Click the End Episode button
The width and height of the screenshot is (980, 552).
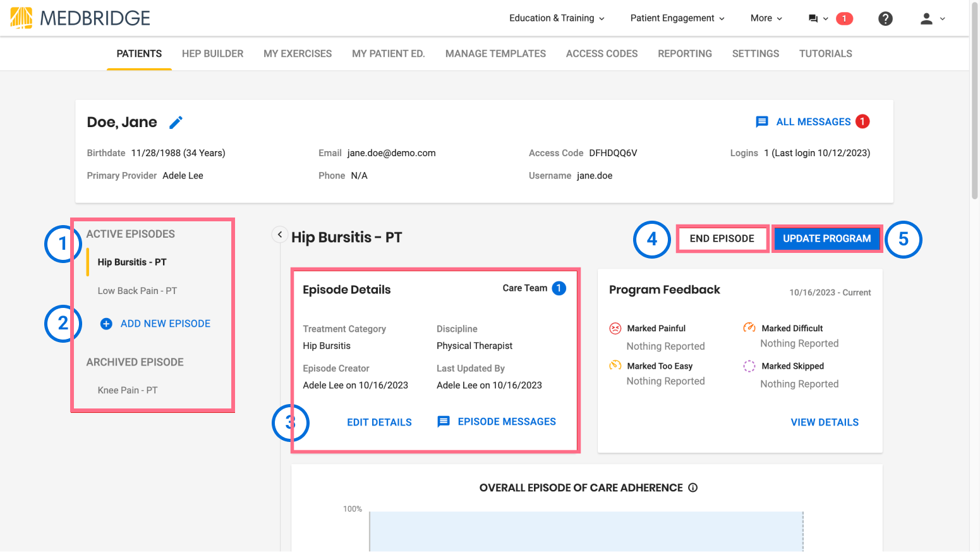tap(722, 238)
